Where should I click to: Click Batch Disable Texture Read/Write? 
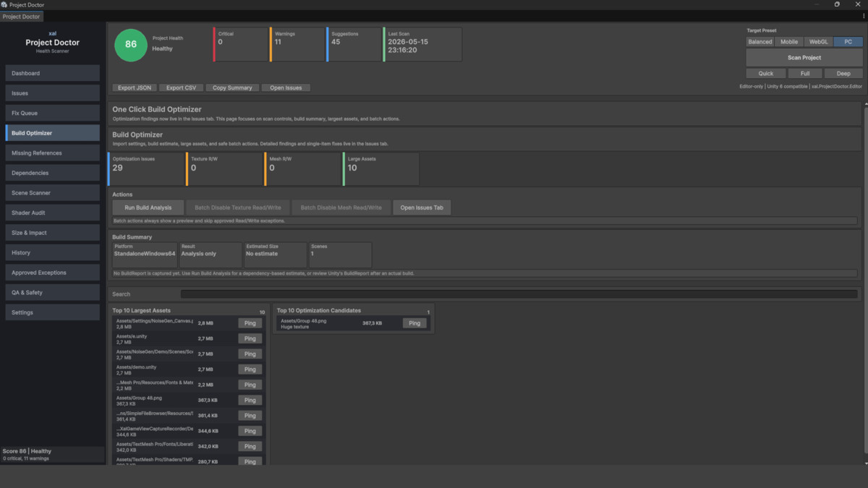[x=238, y=207]
